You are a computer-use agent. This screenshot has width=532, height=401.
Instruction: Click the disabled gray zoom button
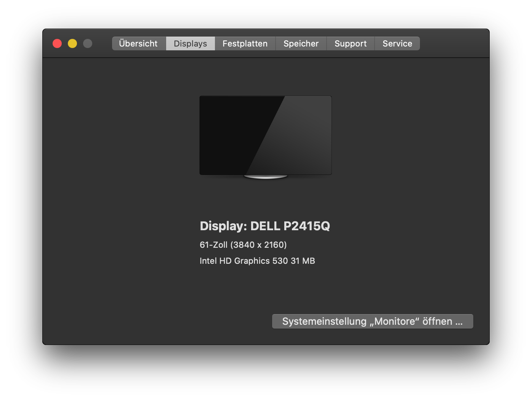coord(88,43)
